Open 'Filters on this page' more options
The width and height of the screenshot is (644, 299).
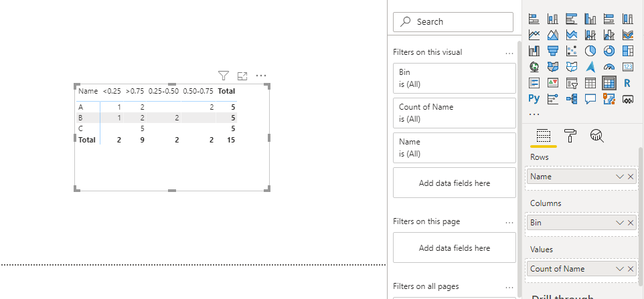click(509, 222)
